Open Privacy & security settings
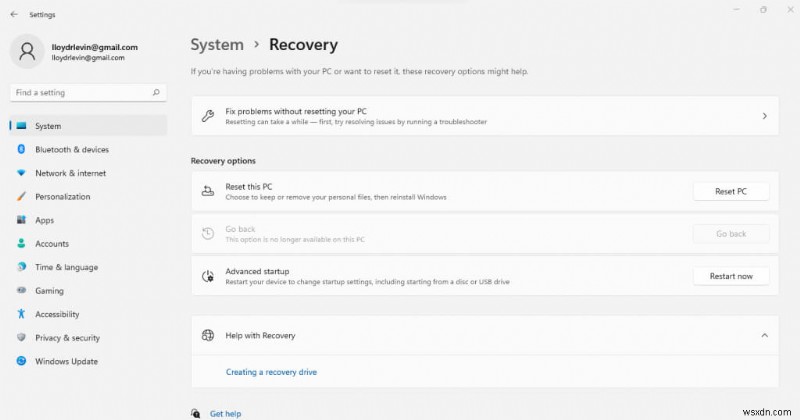The width and height of the screenshot is (800, 420). pos(88,337)
